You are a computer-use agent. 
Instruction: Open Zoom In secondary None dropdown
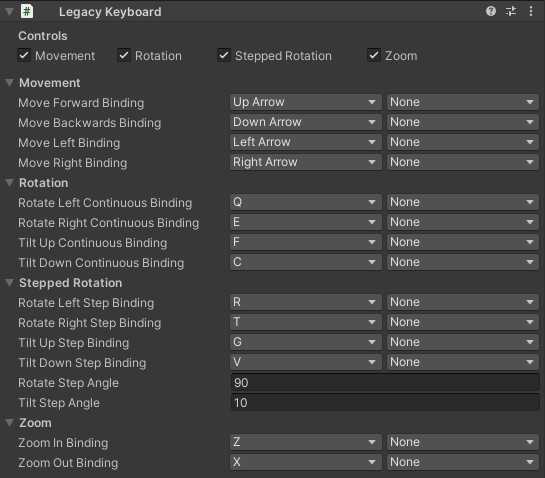tap(463, 442)
